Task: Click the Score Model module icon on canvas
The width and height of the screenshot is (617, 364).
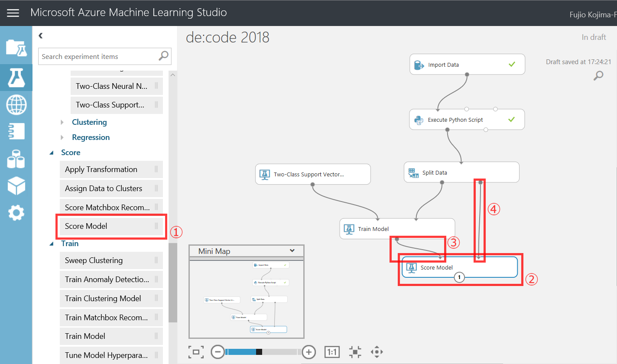Action: [411, 267]
